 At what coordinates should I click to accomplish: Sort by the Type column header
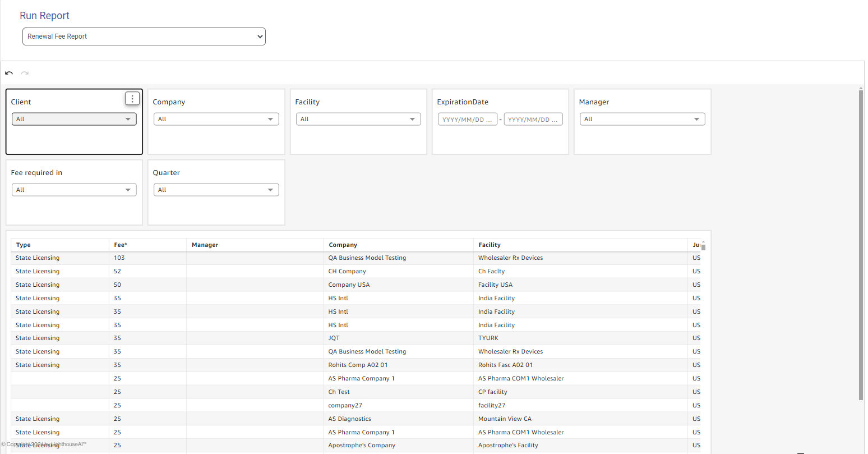pyautogui.click(x=24, y=245)
